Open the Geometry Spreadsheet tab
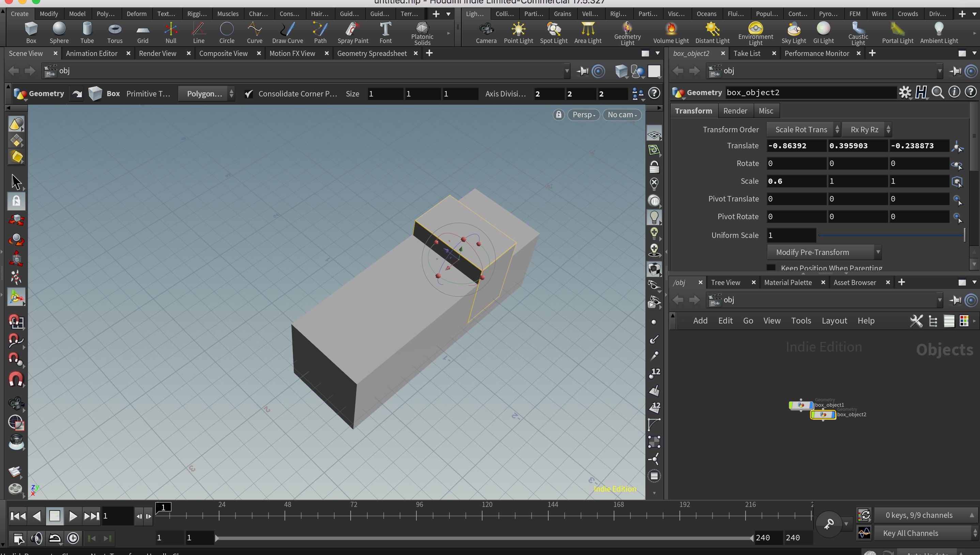The width and height of the screenshot is (980, 555). [372, 54]
